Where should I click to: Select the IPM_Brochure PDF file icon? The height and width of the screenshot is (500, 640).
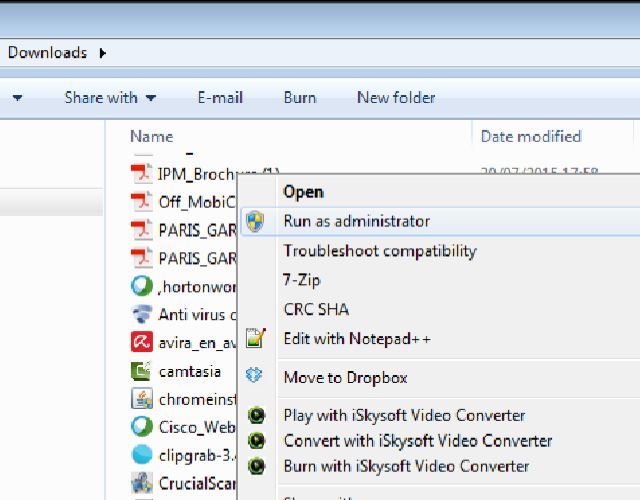142,174
